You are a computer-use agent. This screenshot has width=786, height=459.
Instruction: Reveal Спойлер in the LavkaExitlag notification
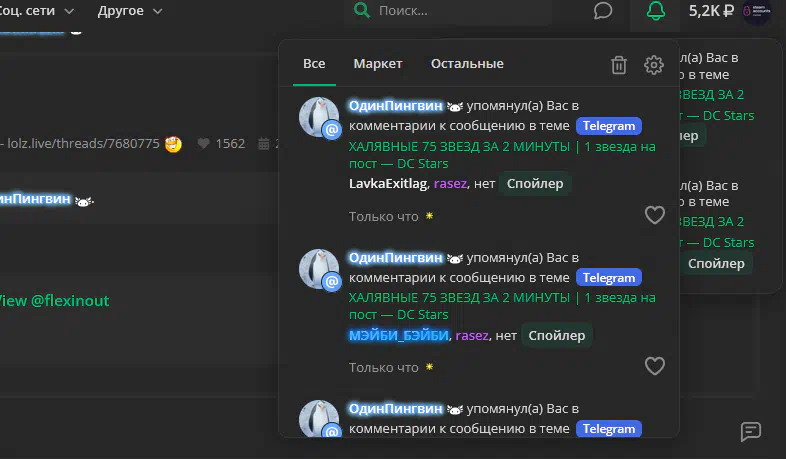tap(535, 184)
